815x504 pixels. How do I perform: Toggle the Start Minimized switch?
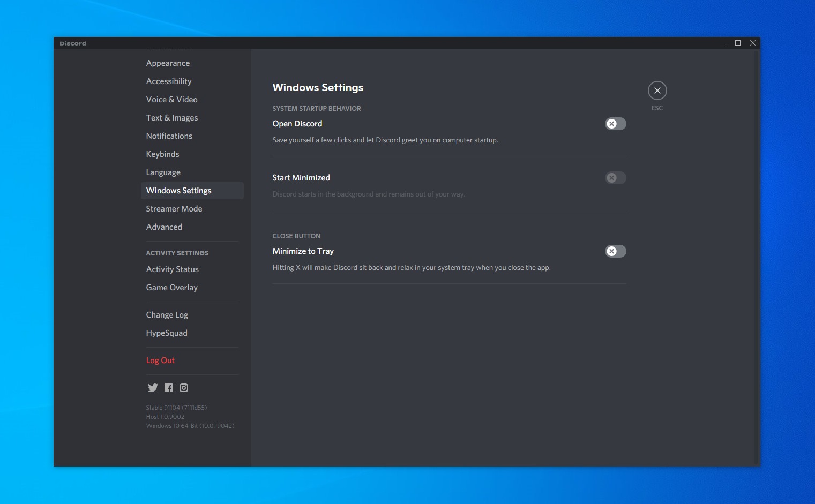tap(616, 178)
